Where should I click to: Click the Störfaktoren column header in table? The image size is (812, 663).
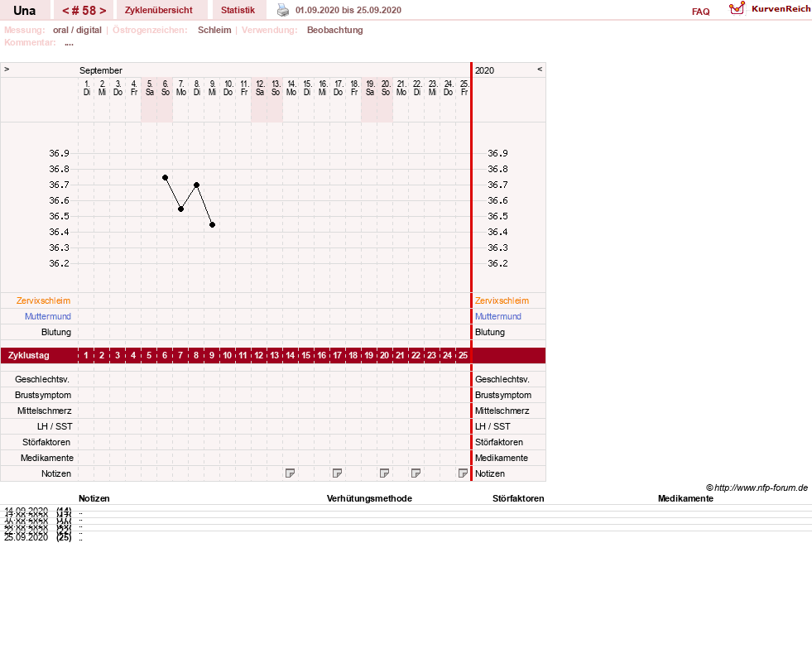[x=518, y=498]
